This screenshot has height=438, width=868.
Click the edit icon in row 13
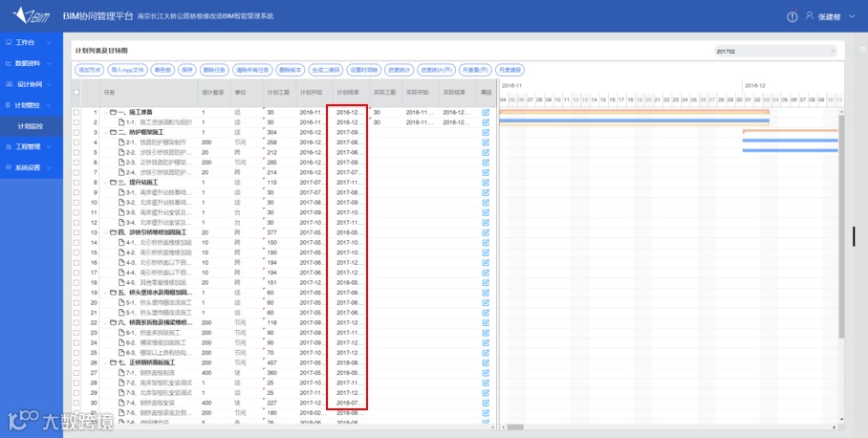pos(486,232)
